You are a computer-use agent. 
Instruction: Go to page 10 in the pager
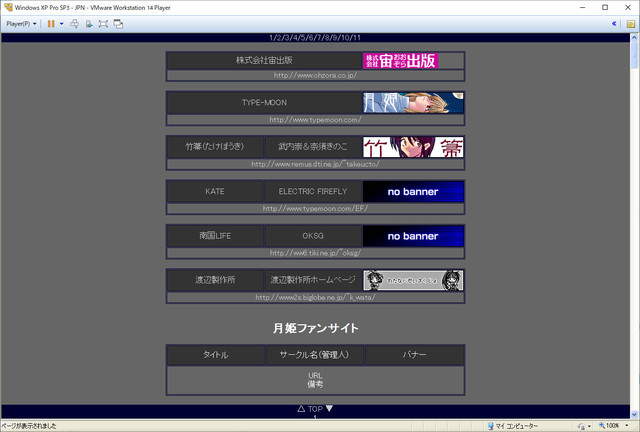(346, 38)
